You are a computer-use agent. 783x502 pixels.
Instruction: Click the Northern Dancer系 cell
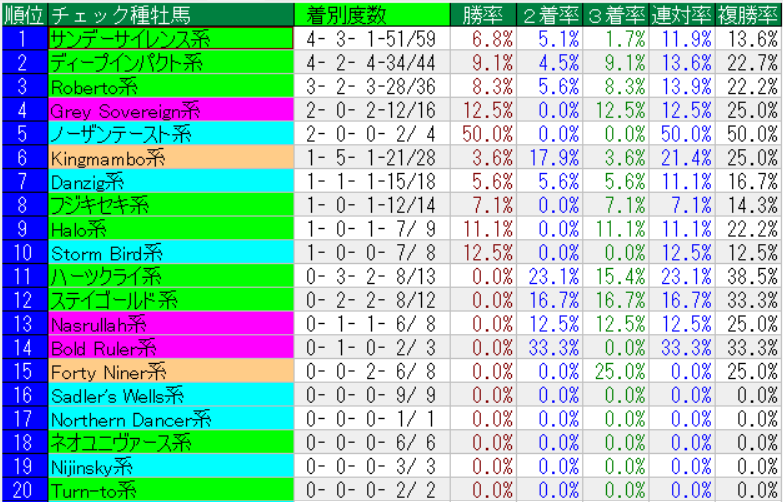[x=171, y=419]
